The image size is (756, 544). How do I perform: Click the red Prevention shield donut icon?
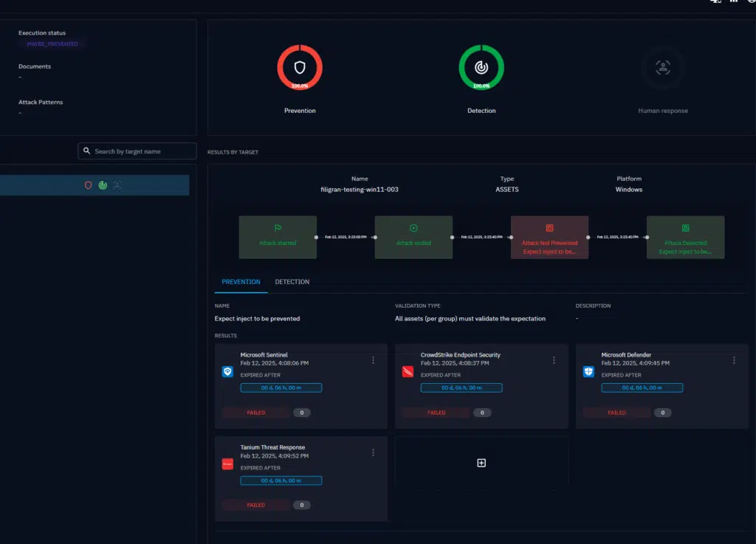pos(300,67)
